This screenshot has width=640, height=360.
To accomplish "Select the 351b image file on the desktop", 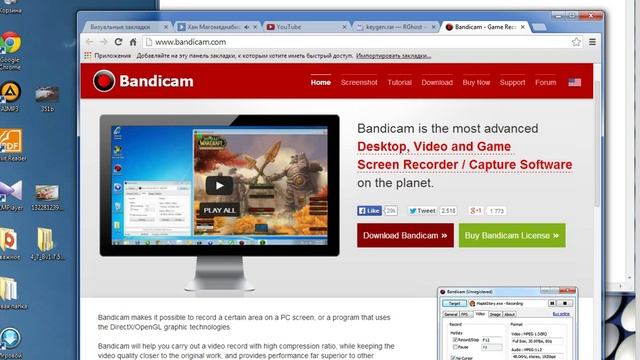I will (47, 98).
